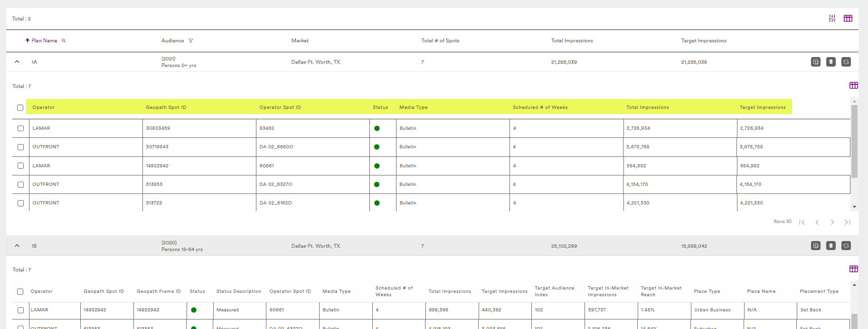Click up arrow of plan 1B table scrollbar

point(854,285)
